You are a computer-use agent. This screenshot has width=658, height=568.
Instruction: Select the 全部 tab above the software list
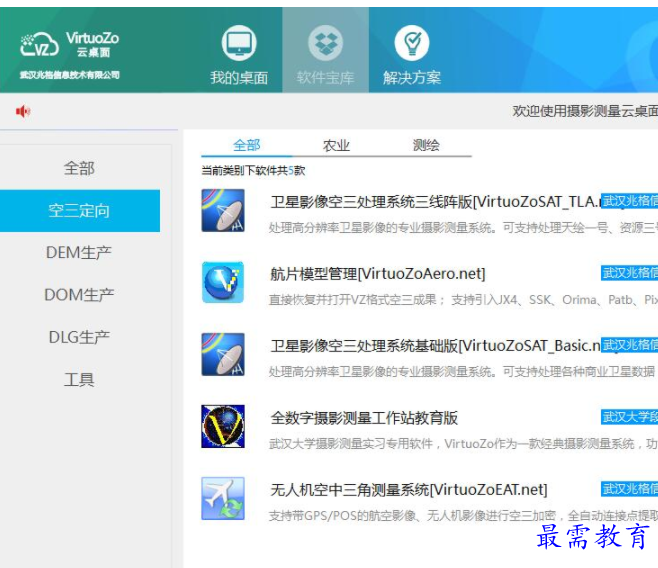(x=247, y=145)
